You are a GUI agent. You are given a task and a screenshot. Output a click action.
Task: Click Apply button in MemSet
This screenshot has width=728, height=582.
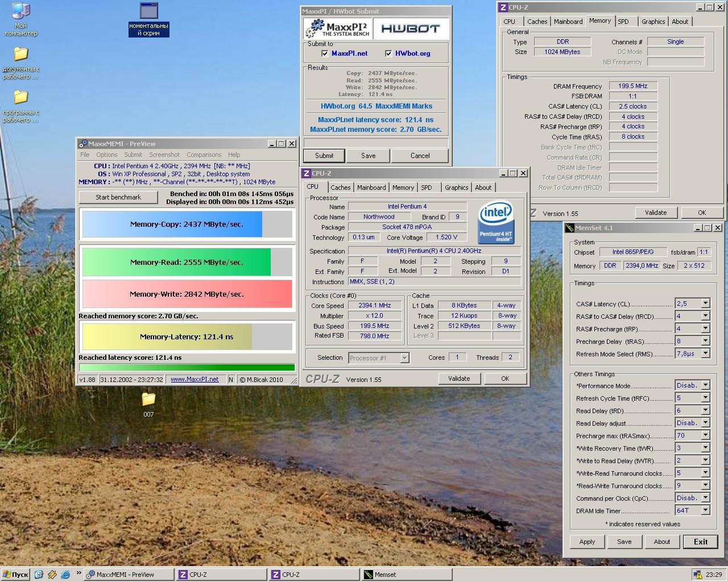tap(587, 542)
